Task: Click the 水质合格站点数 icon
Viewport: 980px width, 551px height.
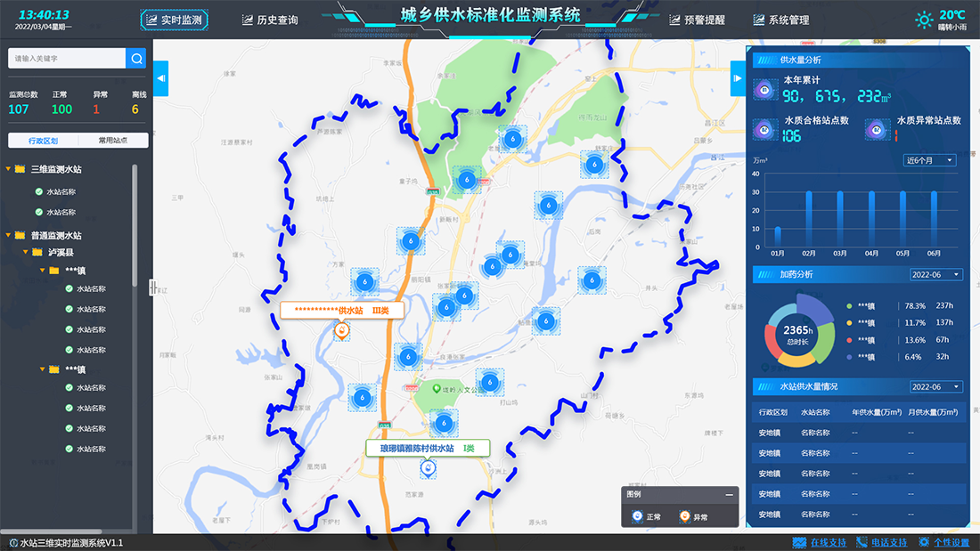Action: point(764,129)
